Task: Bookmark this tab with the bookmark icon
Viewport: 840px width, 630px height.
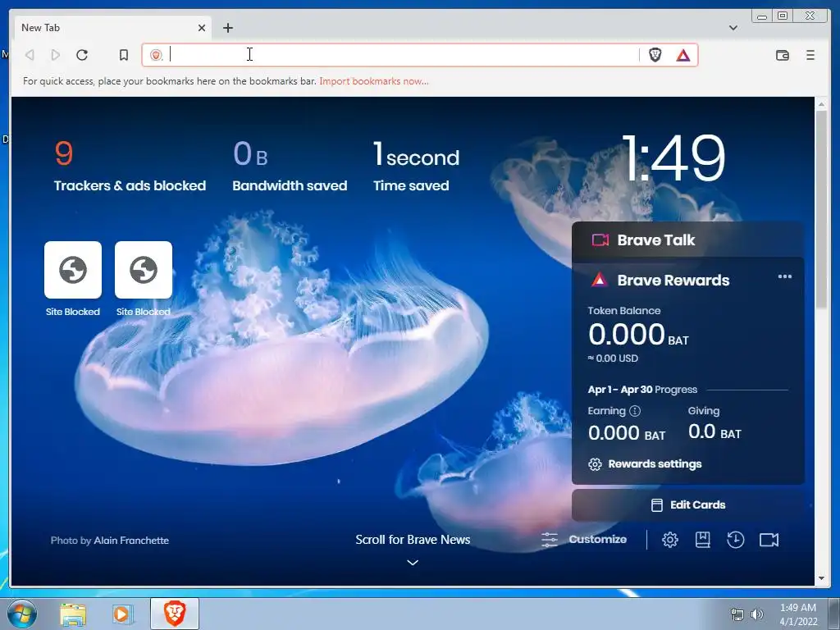Action: pos(124,55)
